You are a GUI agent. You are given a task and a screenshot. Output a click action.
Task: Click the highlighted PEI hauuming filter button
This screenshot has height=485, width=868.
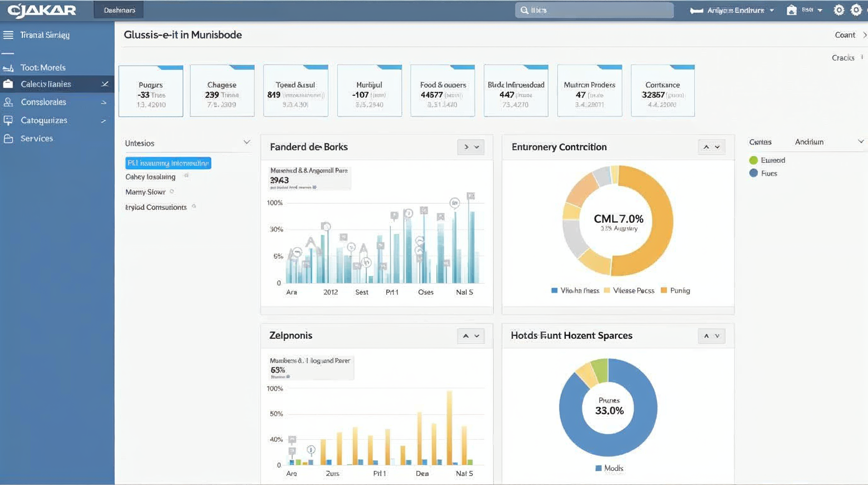pos(168,163)
